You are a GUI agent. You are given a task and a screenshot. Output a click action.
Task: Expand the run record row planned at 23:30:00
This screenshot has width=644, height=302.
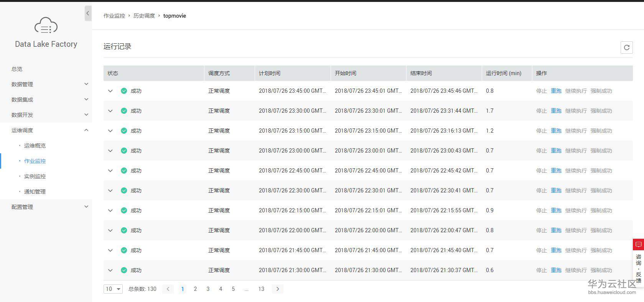(110, 111)
